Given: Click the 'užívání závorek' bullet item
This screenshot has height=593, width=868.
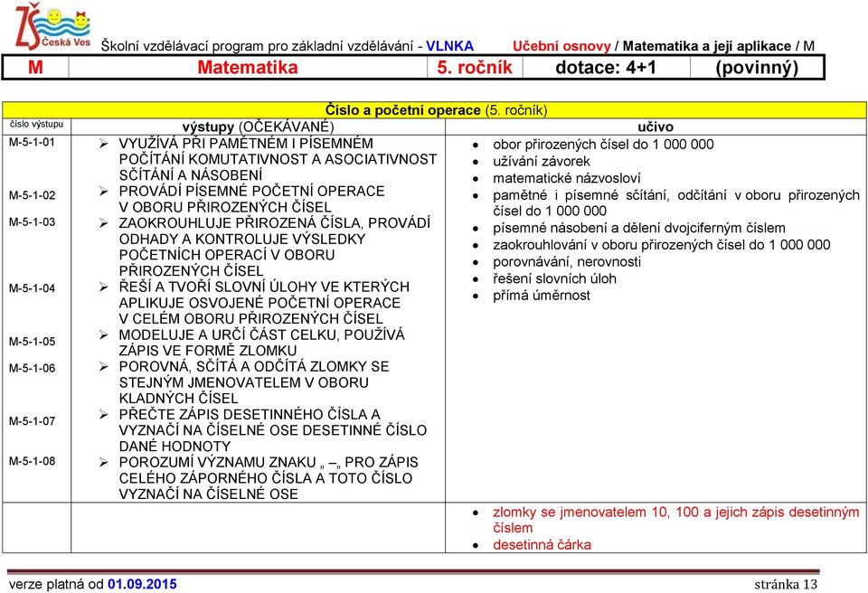Looking at the screenshot, I should click(542, 162).
